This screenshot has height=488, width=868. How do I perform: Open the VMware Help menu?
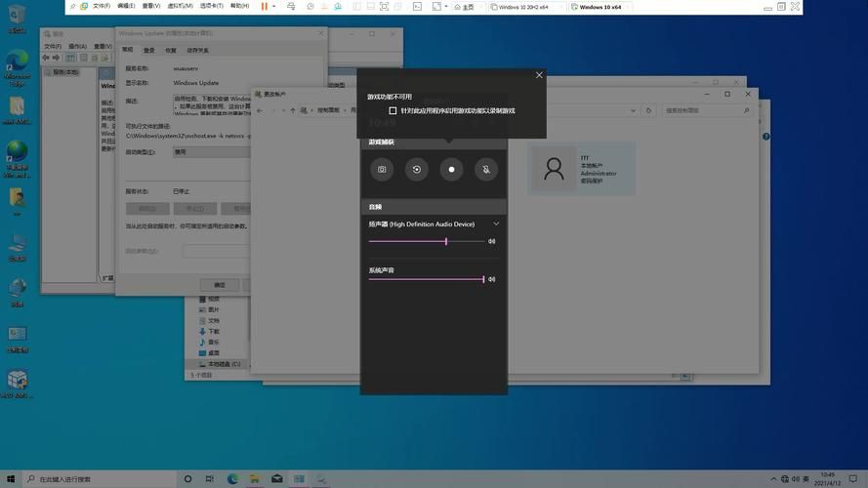[239, 6]
